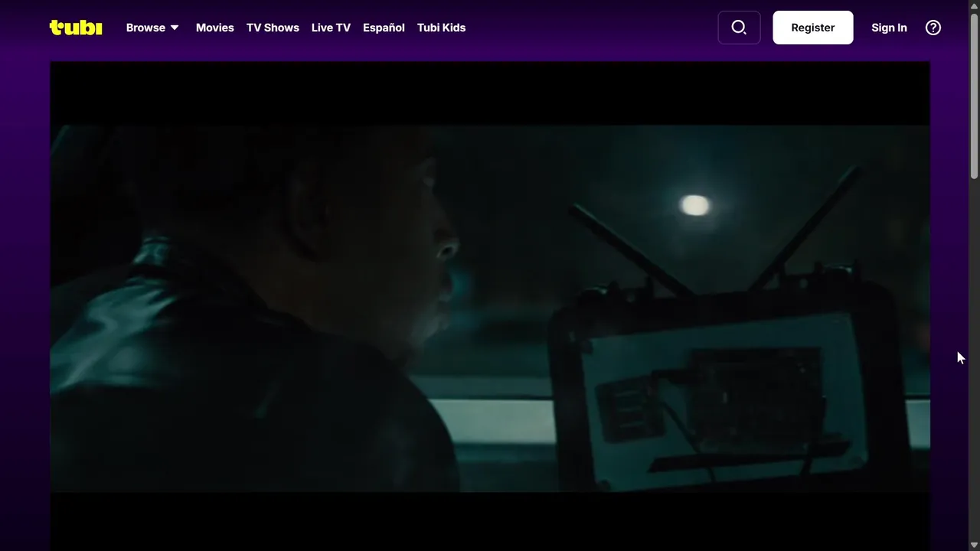Open the Tubi home logo
The image size is (980, 551).
pos(76,28)
